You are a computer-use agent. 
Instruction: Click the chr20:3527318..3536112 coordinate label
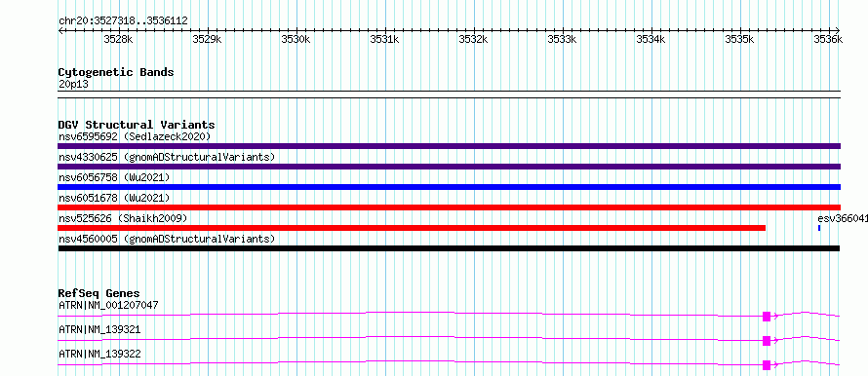coord(123,21)
